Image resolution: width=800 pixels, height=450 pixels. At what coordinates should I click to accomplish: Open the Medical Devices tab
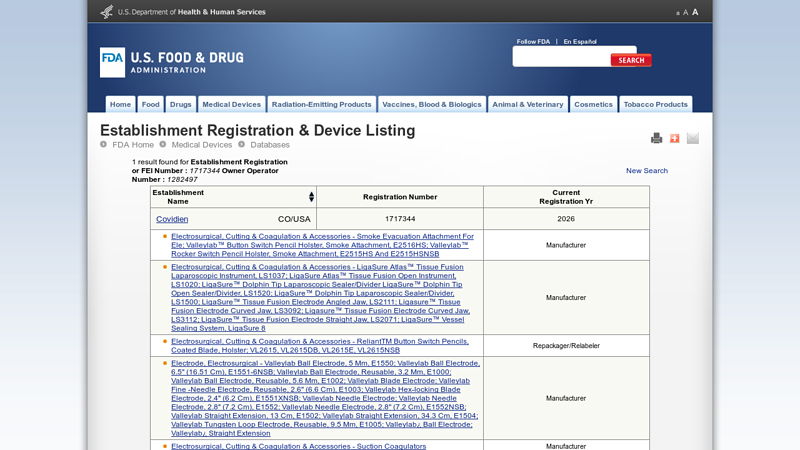click(232, 104)
